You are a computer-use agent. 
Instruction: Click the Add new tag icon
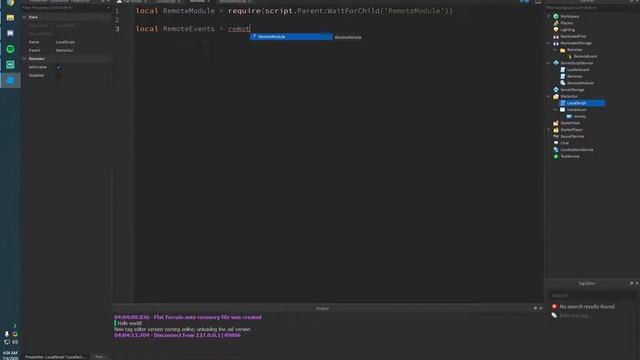tap(554, 315)
